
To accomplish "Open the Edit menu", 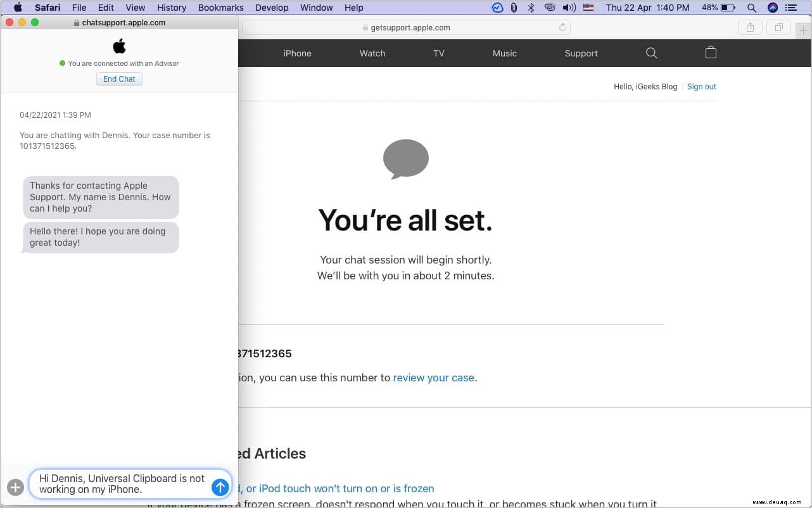I will click(x=106, y=8).
